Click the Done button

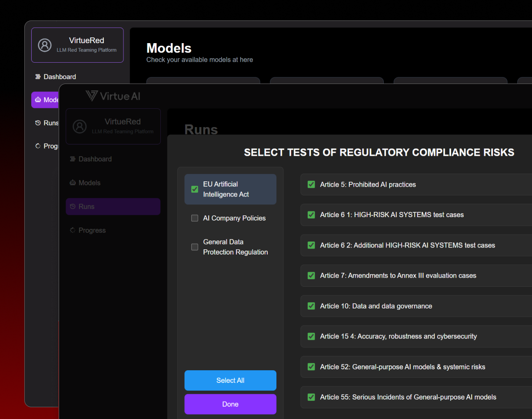(230, 404)
